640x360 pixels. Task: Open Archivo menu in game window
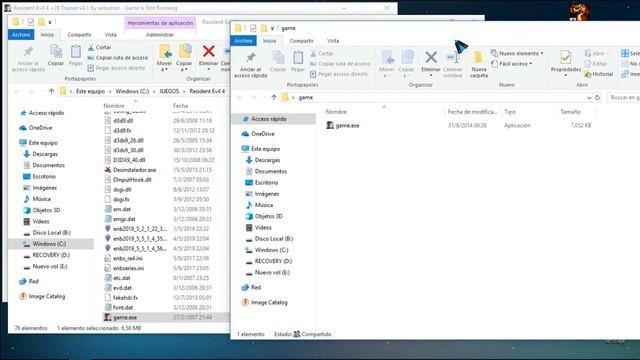point(243,41)
